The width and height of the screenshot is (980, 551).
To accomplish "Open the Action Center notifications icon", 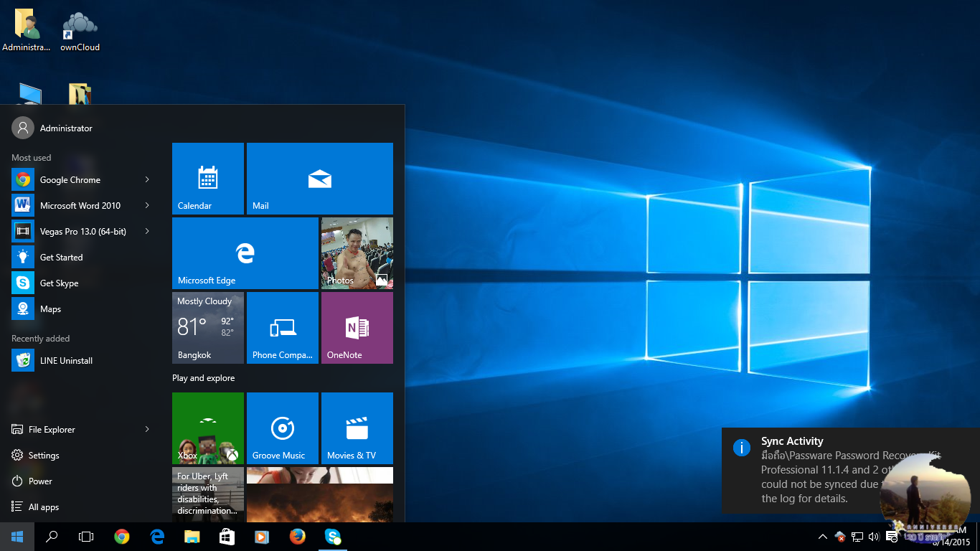I will 892,537.
